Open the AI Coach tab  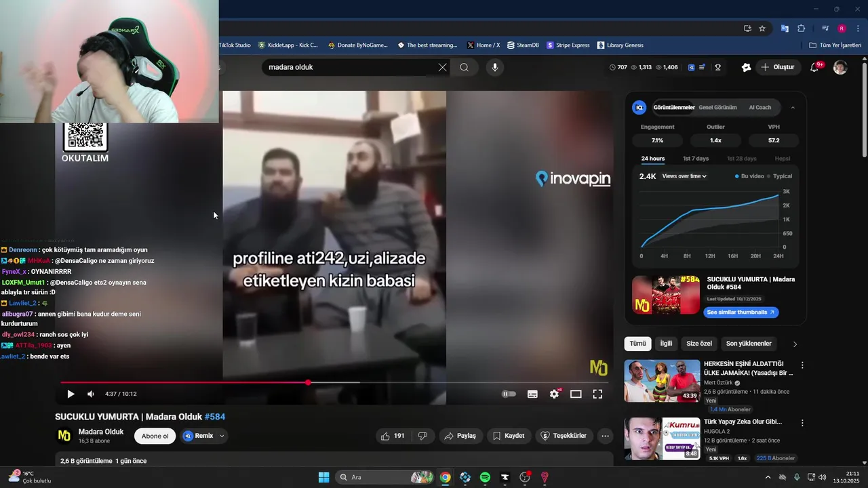(759, 107)
